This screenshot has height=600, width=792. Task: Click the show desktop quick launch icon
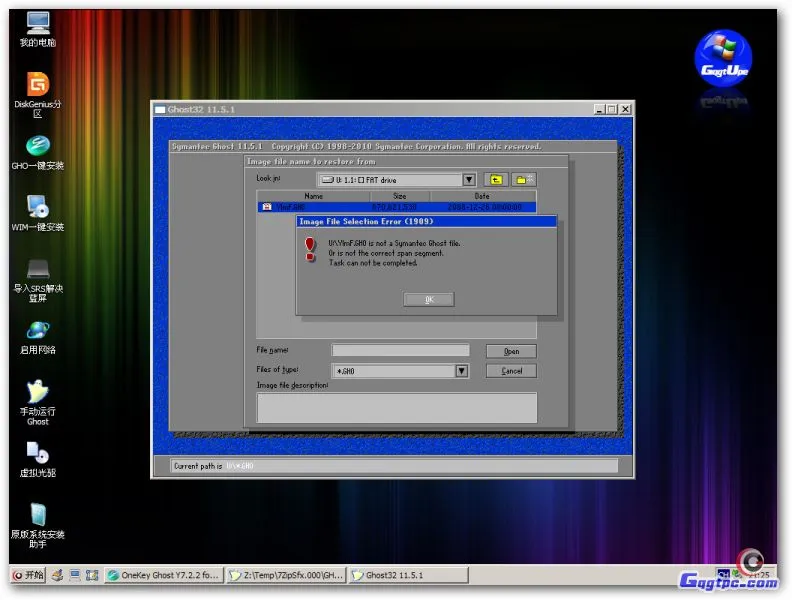pyautogui.click(x=75, y=575)
